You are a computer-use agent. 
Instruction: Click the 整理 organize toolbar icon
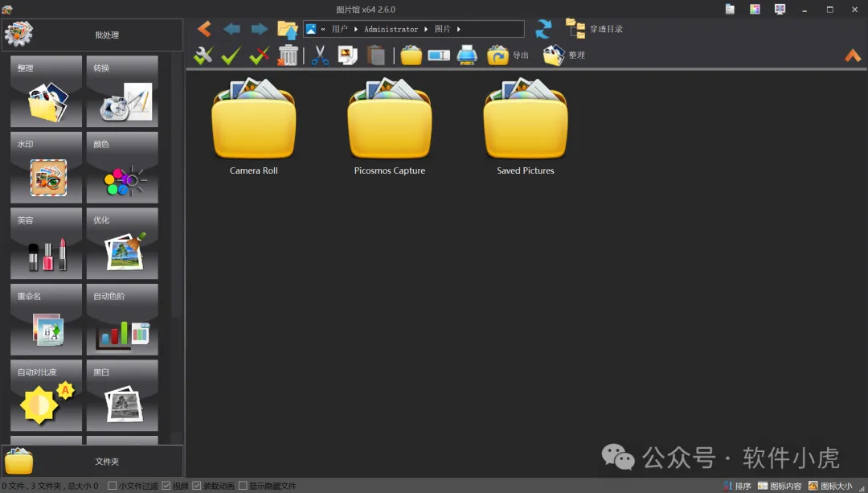point(554,55)
